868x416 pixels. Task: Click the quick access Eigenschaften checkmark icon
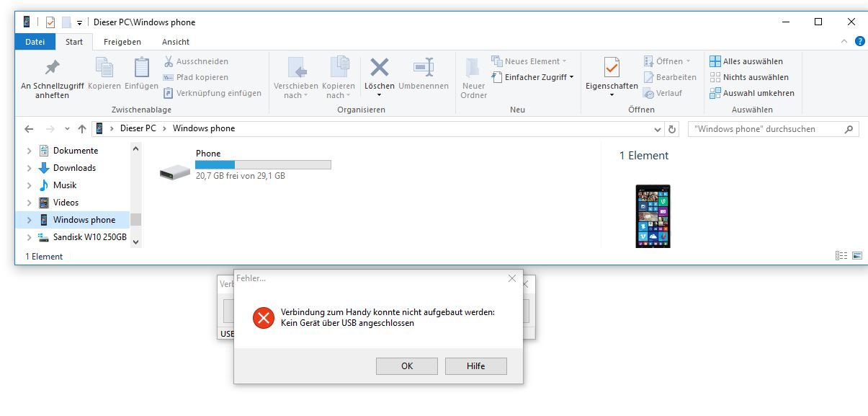[50, 22]
